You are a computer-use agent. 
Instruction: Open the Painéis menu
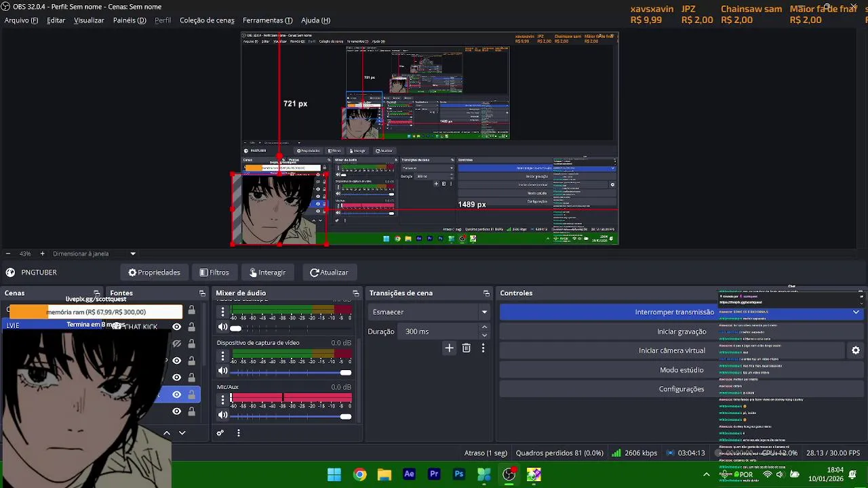130,20
